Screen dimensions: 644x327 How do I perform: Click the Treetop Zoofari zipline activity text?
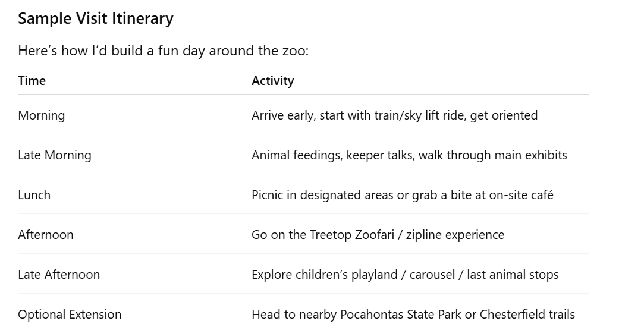coord(378,235)
